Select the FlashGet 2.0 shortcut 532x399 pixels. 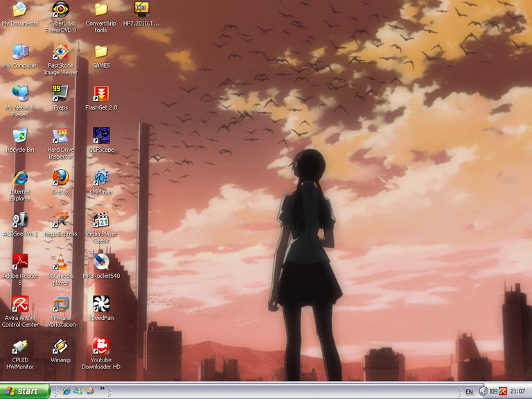pos(101,98)
